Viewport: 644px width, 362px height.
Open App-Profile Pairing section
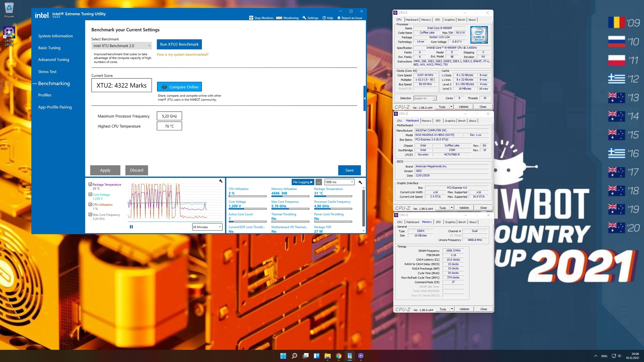tap(55, 107)
